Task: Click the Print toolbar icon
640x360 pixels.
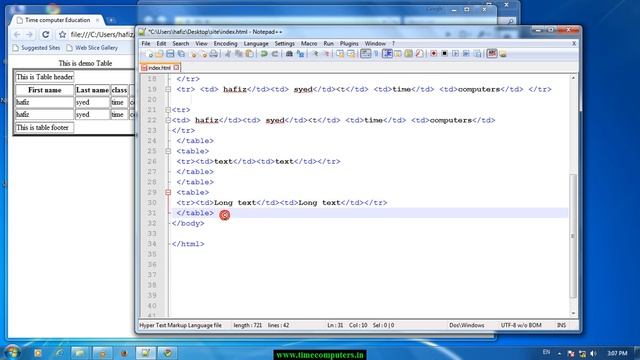Action: pyautogui.click(x=213, y=54)
